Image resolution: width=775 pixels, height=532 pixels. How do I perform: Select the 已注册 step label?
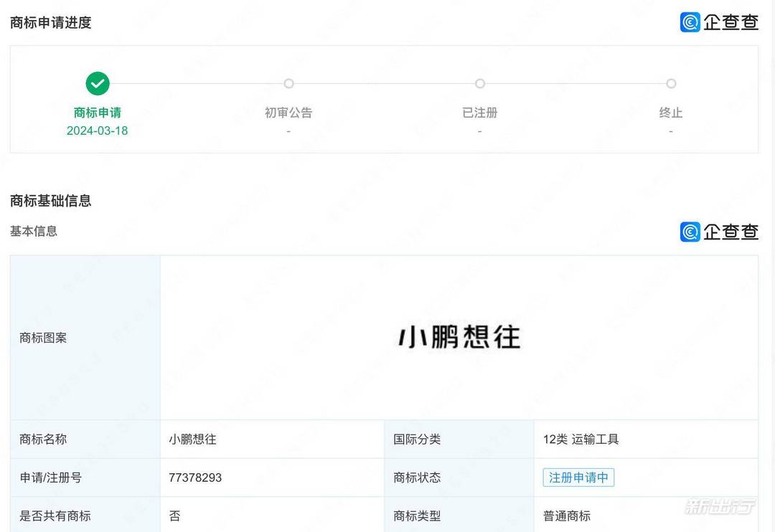tap(480, 113)
